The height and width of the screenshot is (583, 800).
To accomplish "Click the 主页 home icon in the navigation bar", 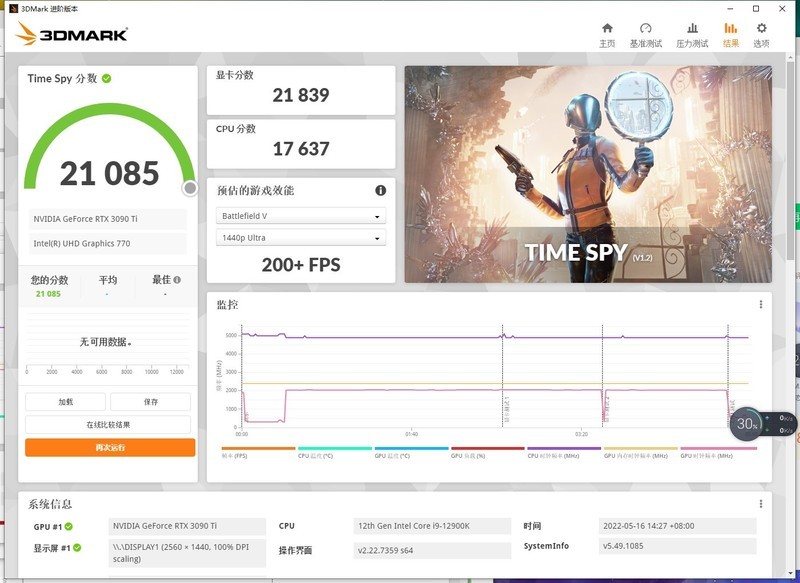I will point(607,32).
